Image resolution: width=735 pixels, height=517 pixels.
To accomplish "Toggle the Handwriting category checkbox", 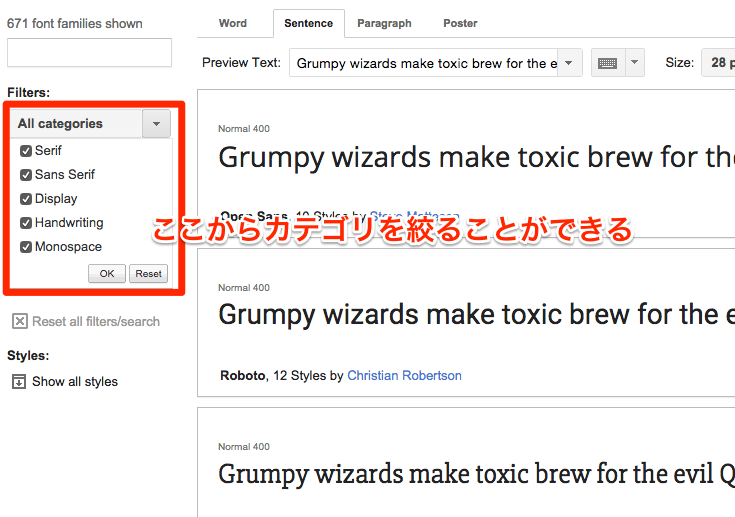I will pyautogui.click(x=26, y=223).
